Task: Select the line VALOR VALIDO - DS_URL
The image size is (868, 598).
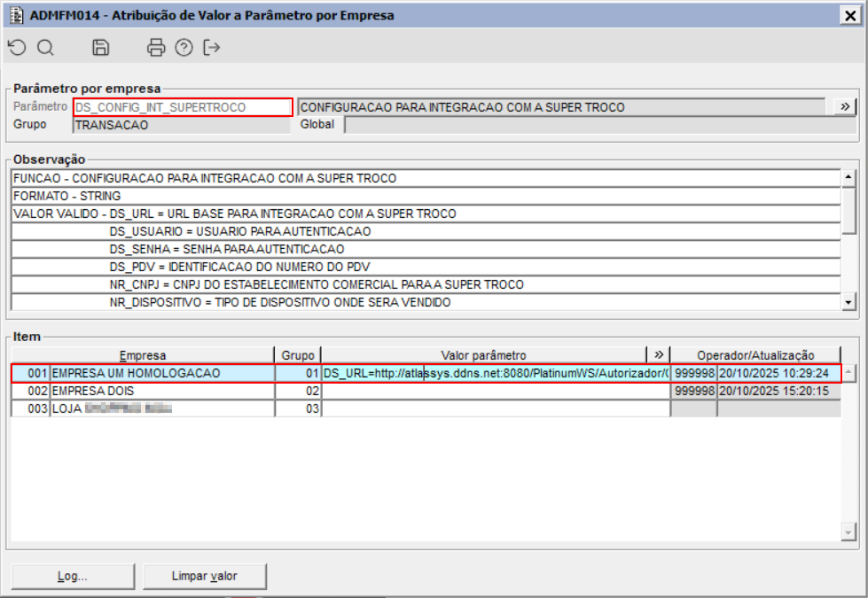Action: [x=426, y=214]
